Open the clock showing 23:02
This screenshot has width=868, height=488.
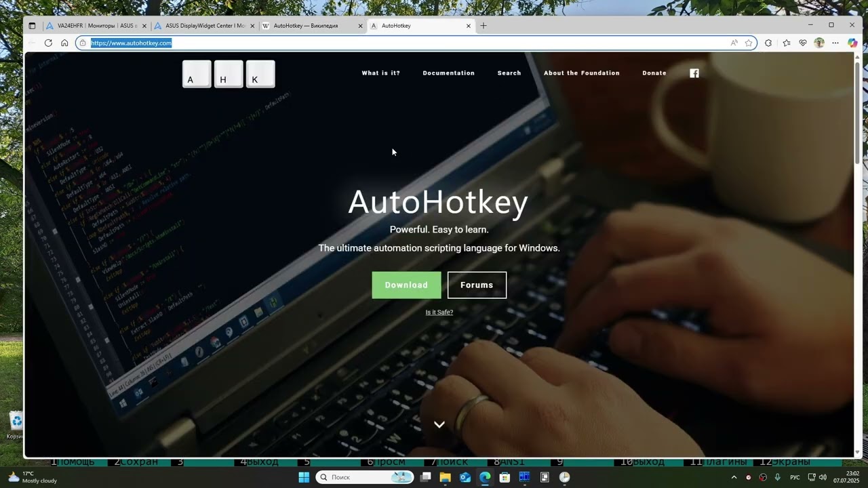pos(846,477)
